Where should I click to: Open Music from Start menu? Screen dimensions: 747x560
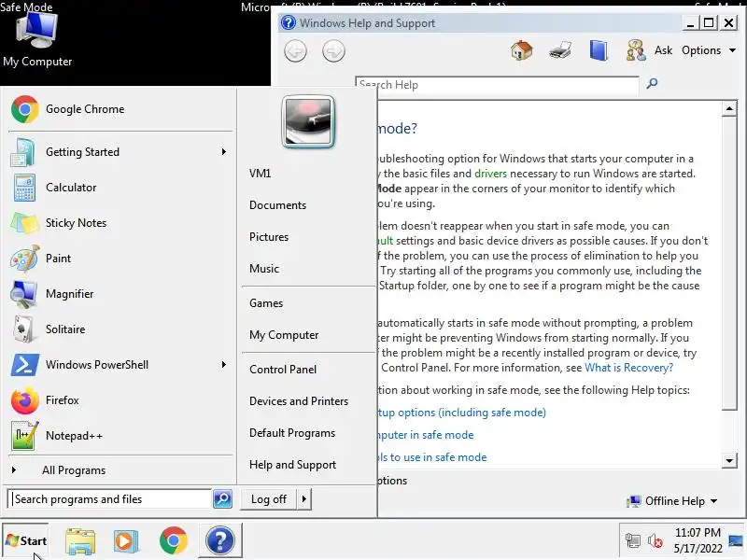pyautogui.click(x=264, y=269)
